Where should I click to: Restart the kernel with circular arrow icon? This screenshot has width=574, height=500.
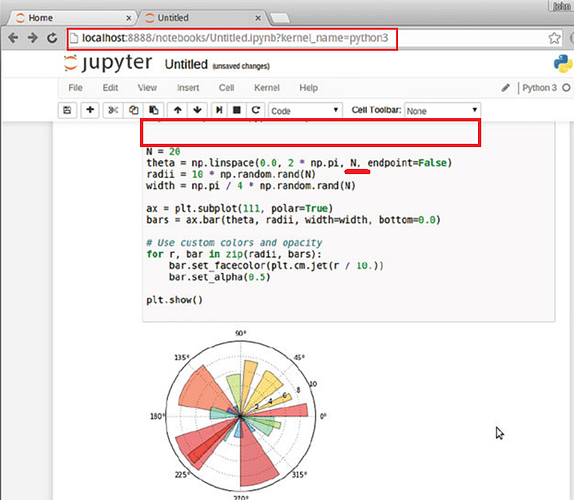point(256,110)
